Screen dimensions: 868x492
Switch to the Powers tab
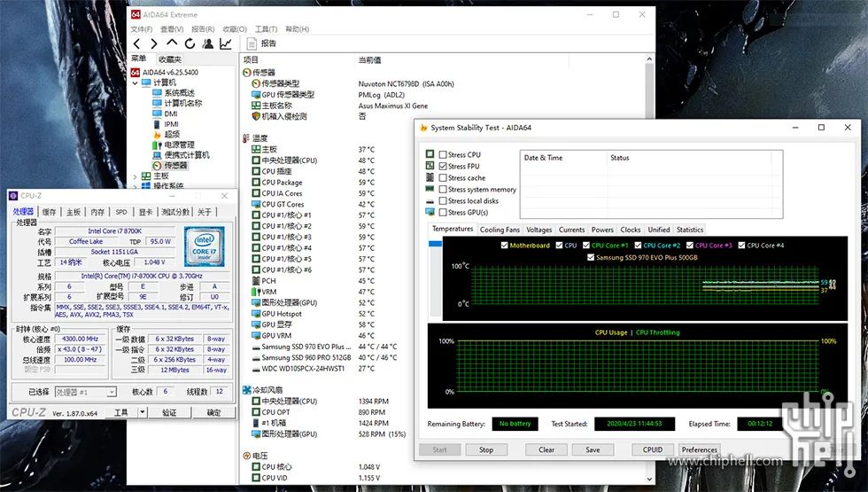(602, 230)
